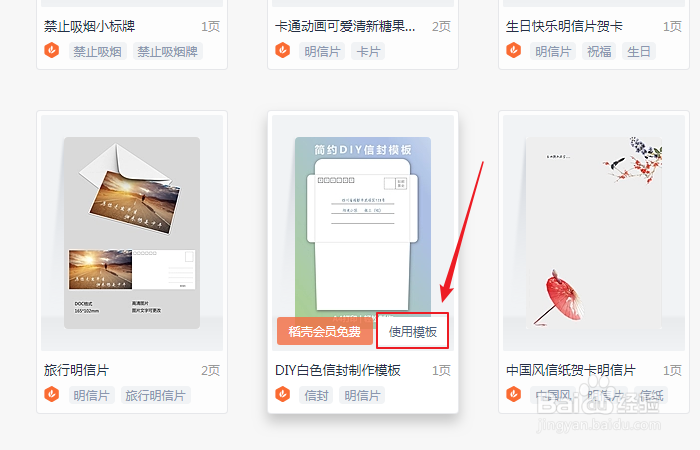Screen dimensions: 700x450
Task: Open the 中国风信纸贺卡明信片 template thumbnail
Action: (594, 233)
